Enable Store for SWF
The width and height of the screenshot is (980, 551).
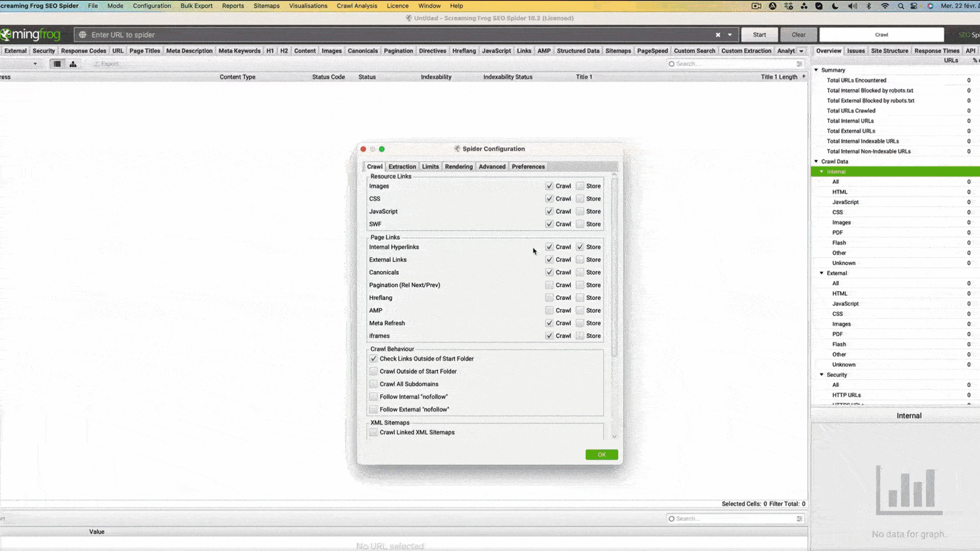pyautogui.click(x=580, y=224)
